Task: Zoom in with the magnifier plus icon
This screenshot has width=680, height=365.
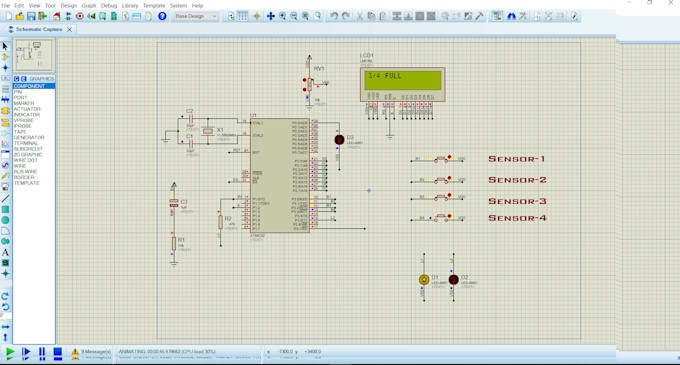Action: [x=283, y=16]
